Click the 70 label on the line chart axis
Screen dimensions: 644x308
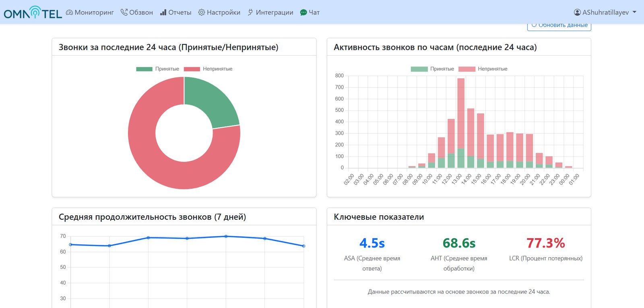[x=63, y=236]
